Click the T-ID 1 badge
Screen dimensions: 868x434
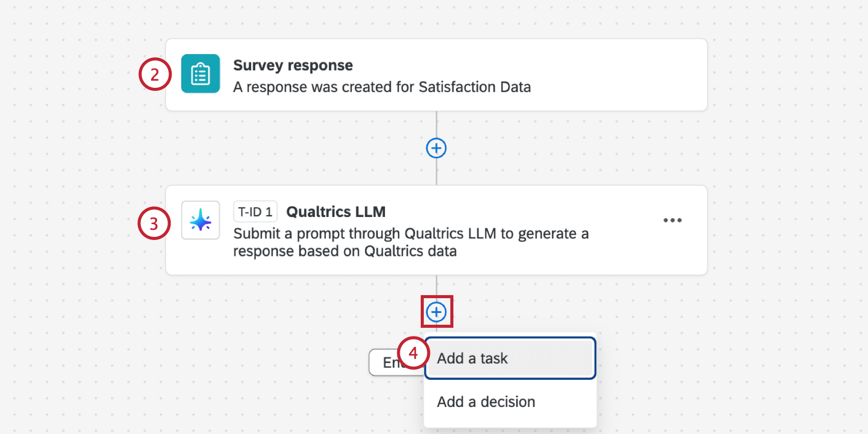point(255,211)
